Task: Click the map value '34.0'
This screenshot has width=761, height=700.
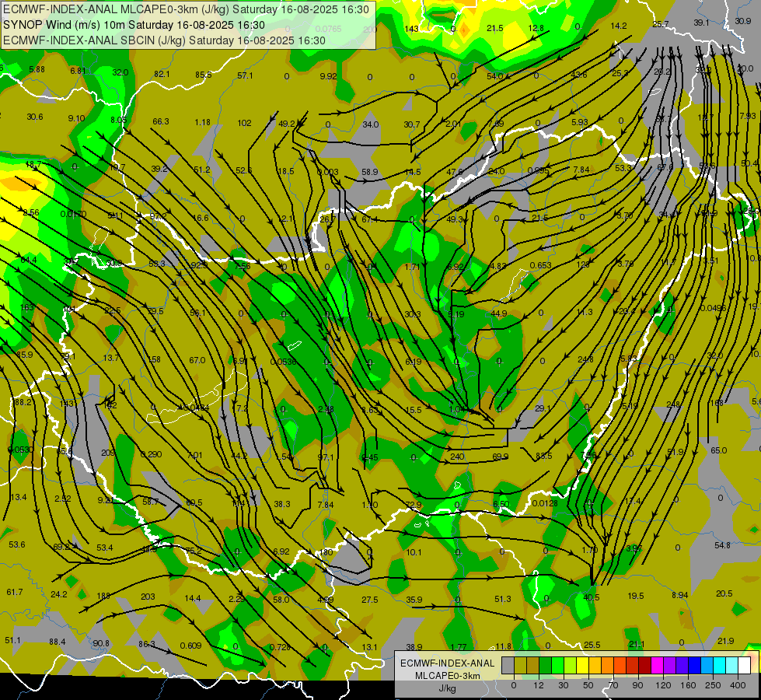Action: [370, 124]
